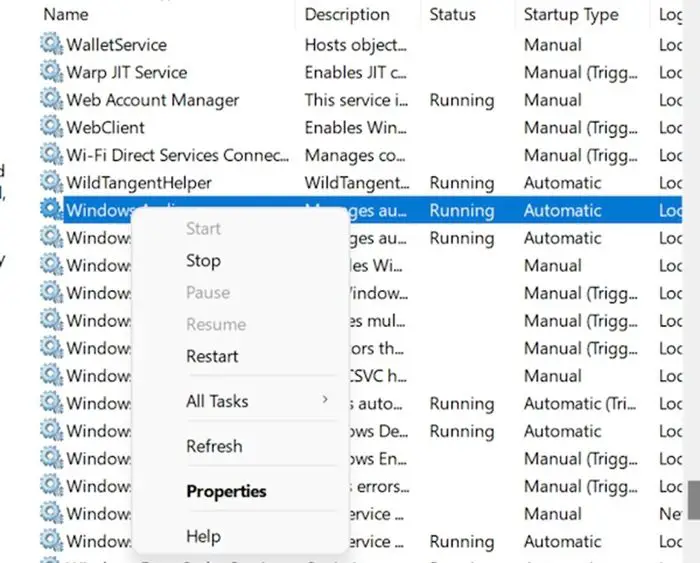Click the highlighted Windows service gear icon
This screenshot has width=700, height=563.
(51, 210)
